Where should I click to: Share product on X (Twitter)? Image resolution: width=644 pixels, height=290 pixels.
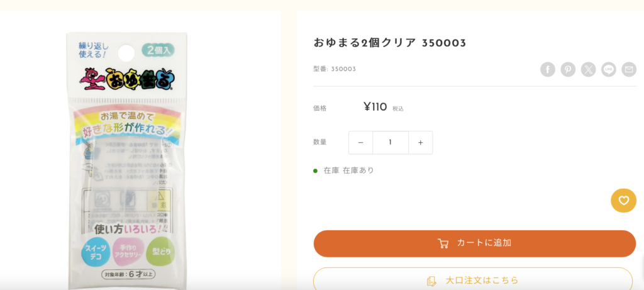[x=588, y=69]
